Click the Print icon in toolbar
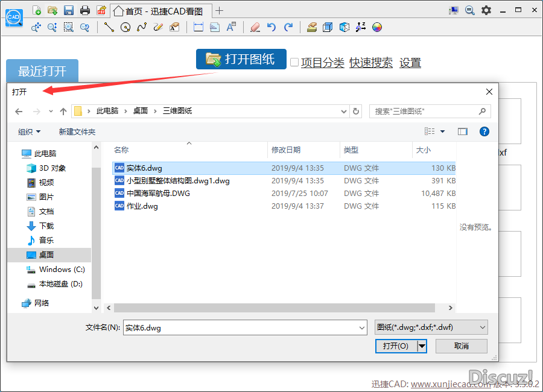The width and height of the screenshot is (543, 392). click(x=85, y=10)
